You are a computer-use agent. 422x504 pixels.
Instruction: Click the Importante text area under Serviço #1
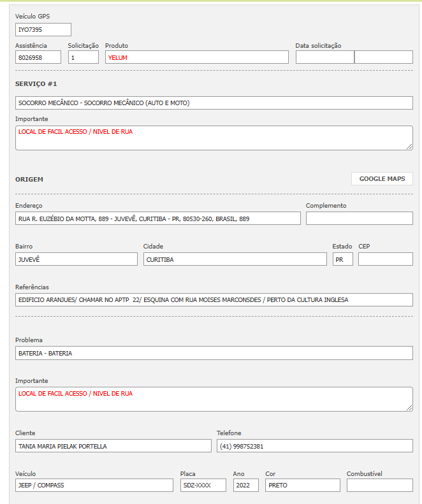[x=214, y=138]
